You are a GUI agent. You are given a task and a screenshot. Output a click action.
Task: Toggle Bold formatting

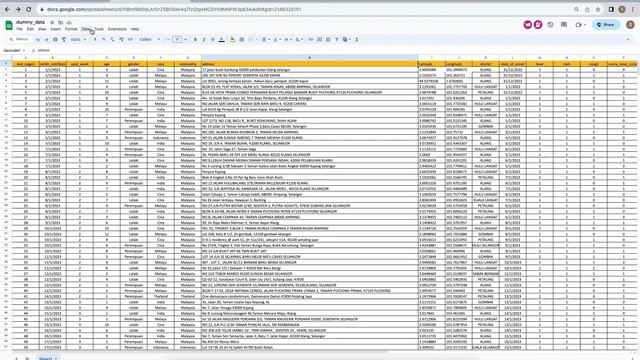[195, 40]
